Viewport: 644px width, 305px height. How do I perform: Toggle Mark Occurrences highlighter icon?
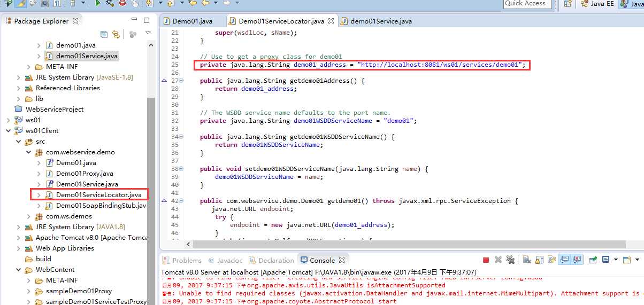[x=21, y=3]
